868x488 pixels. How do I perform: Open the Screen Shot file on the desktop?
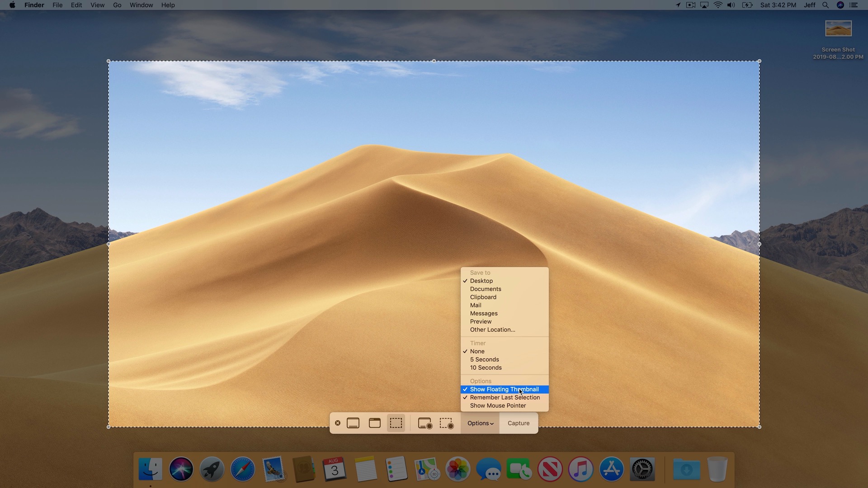(838, 28)
